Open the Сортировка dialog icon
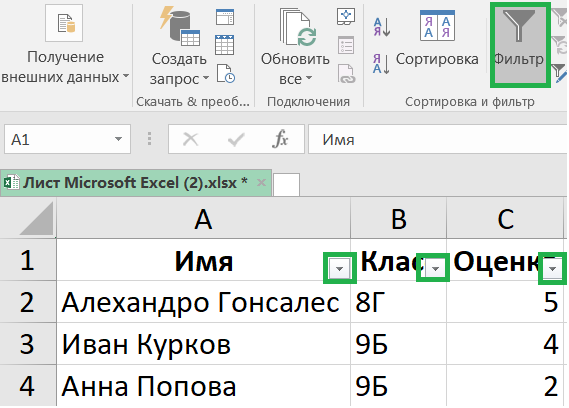569x408 pixels. pos(437,25)
